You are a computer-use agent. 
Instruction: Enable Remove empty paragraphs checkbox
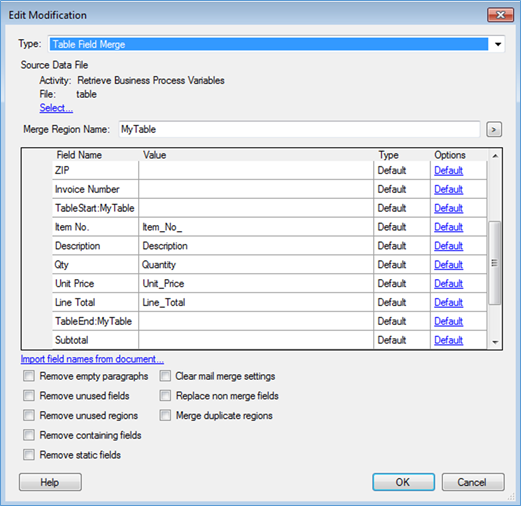tap(29, 376)
